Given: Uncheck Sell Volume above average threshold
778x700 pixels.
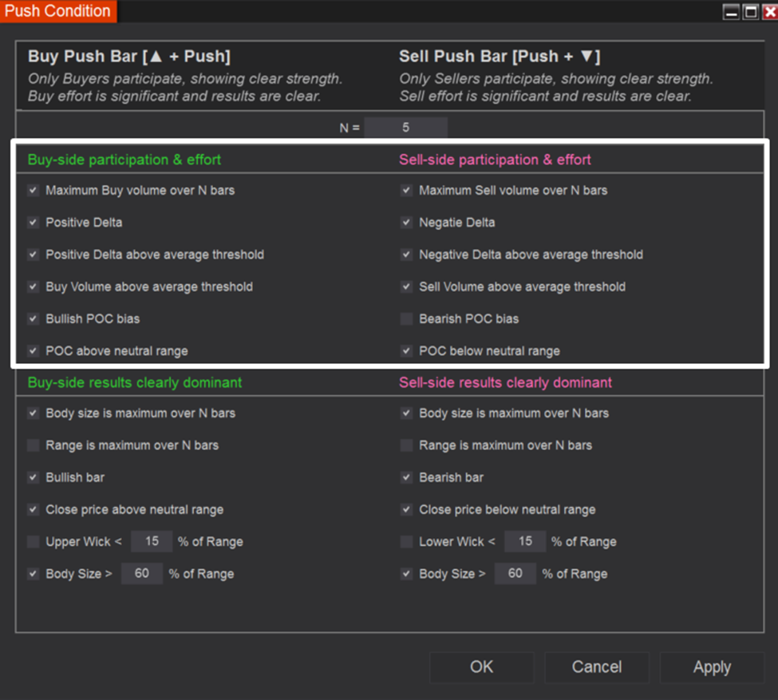Looking at the screenshot, I should pyautogui.click(x=406, y=287).
